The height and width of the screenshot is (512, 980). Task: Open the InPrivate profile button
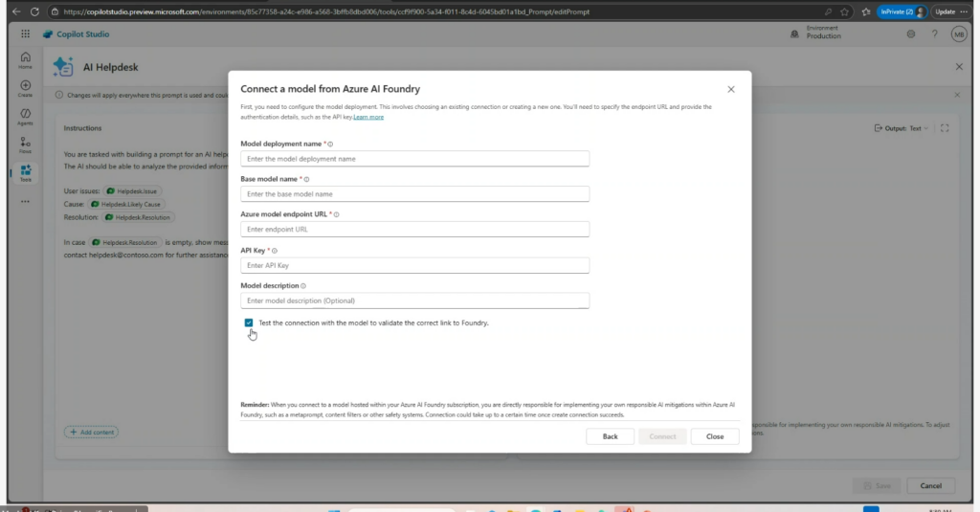tap(902, 11)
